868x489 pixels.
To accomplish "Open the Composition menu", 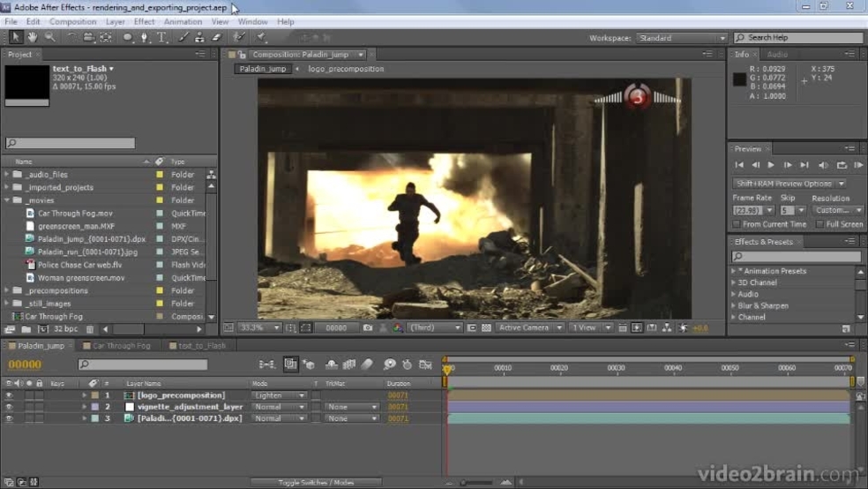I will point(72,21).
